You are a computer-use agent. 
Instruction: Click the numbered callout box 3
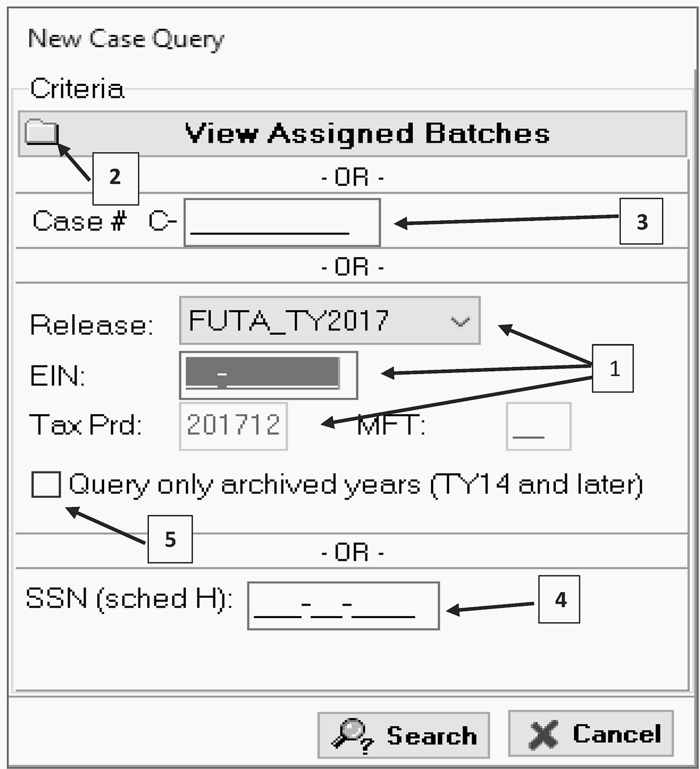pos(641,222)
